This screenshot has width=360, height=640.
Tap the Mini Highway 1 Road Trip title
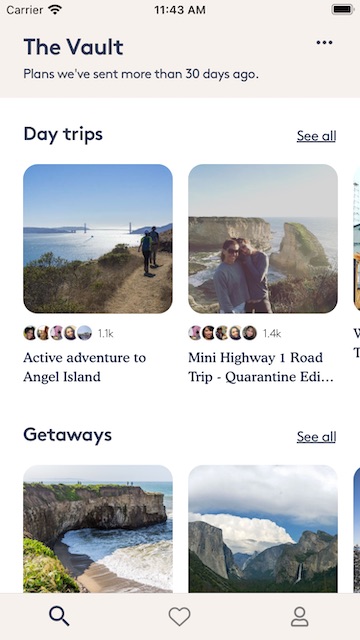261,367
